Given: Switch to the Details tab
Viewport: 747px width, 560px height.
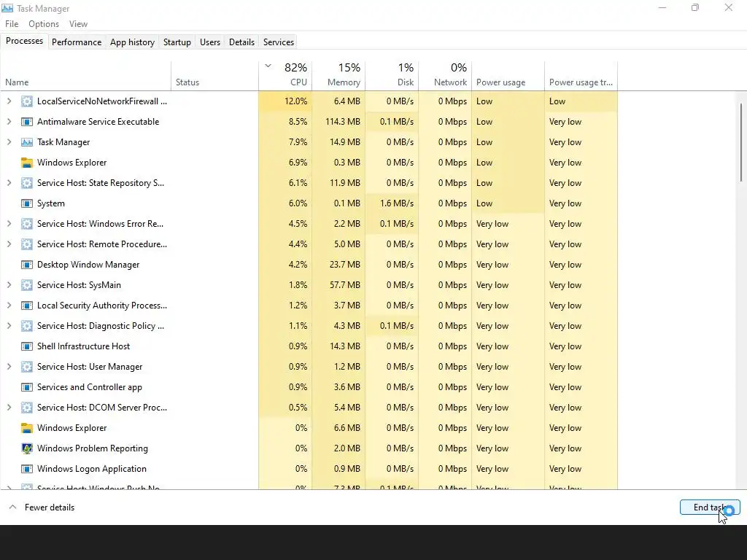Looking at the screenshot, I should click(241, 42).
